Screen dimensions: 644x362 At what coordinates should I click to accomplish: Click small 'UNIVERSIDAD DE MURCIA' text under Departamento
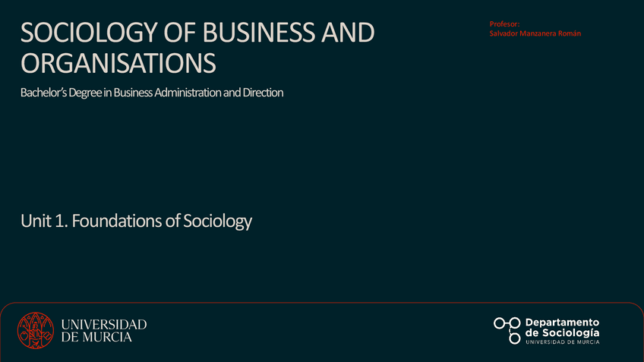tap(562, 342)
